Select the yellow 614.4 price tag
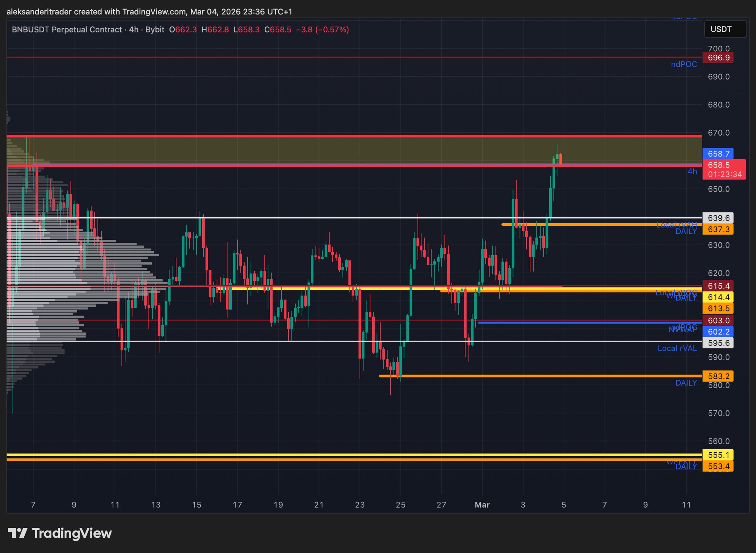This screenshot has width=756, height=553. pos(718,297)
